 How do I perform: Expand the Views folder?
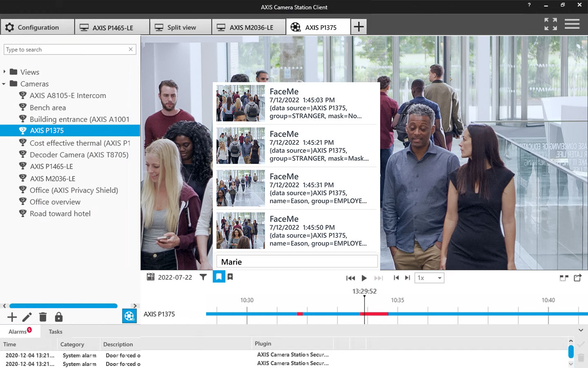(4, 72)
